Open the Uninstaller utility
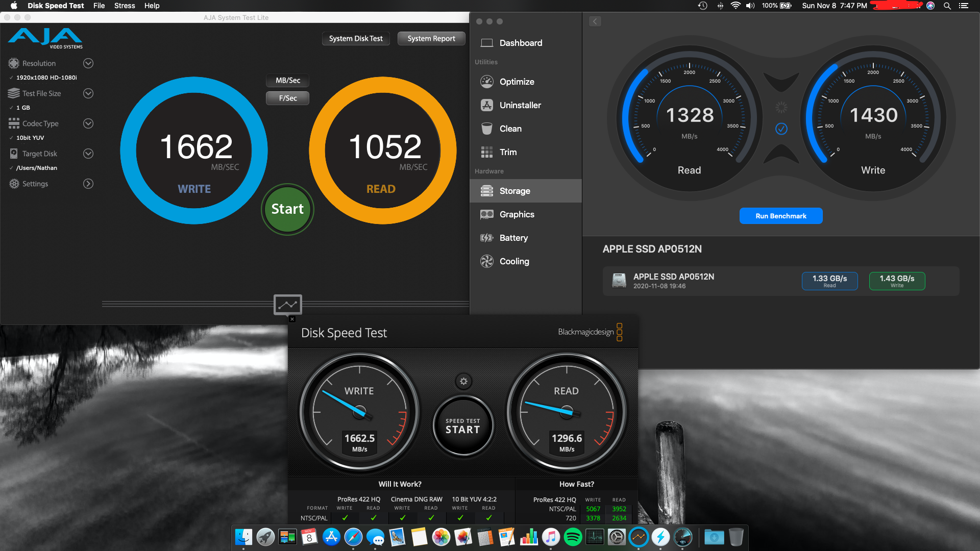This screenshot has height=551, width=980. [520, 105]
